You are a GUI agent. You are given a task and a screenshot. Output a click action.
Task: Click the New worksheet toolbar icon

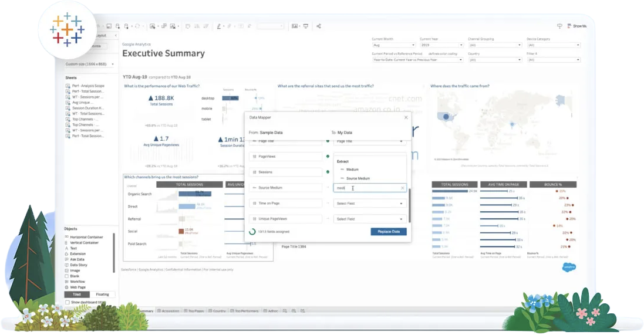click(x=153, y=26)
